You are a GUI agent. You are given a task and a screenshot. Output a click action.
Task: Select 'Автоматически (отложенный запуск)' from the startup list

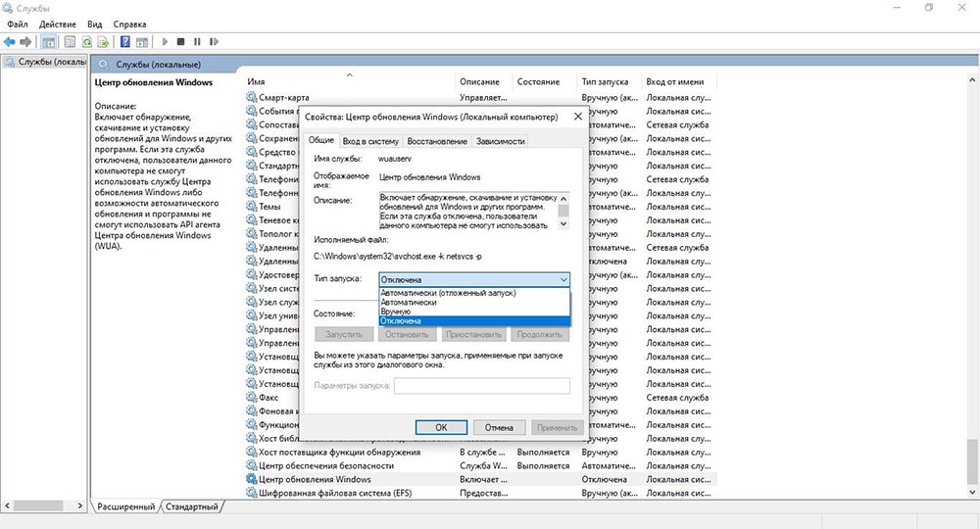coord(448,293)
